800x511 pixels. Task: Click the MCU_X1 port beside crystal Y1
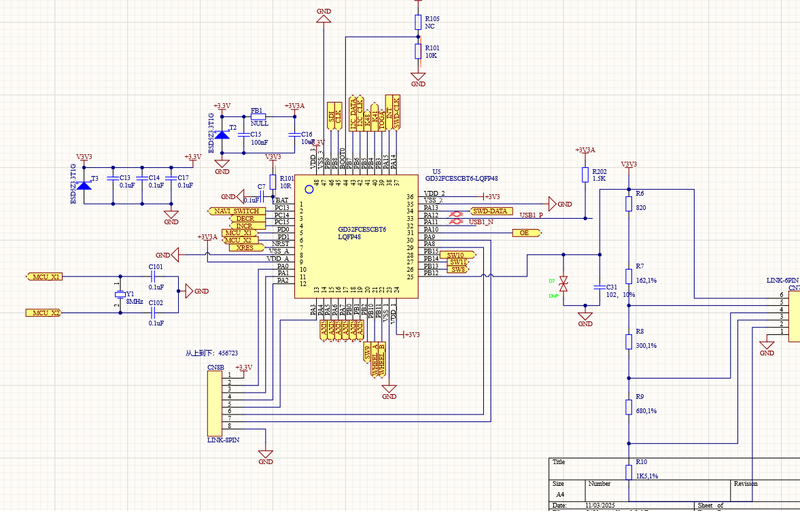pos(44,276)
